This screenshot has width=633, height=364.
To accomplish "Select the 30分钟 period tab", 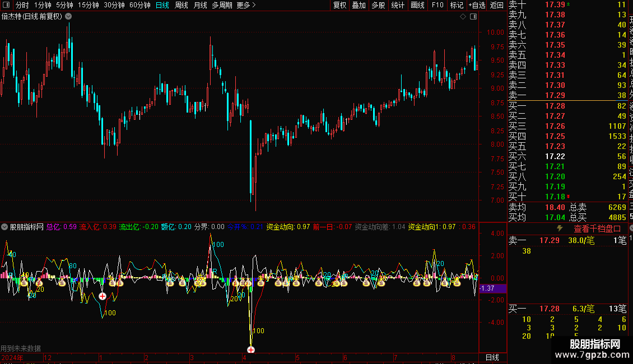I will [114, 5].
